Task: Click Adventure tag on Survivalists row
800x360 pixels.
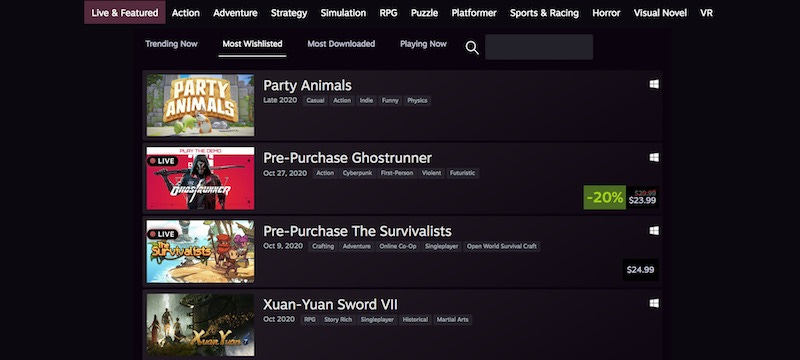Action: pyautogui.click(x=357, y=247)
